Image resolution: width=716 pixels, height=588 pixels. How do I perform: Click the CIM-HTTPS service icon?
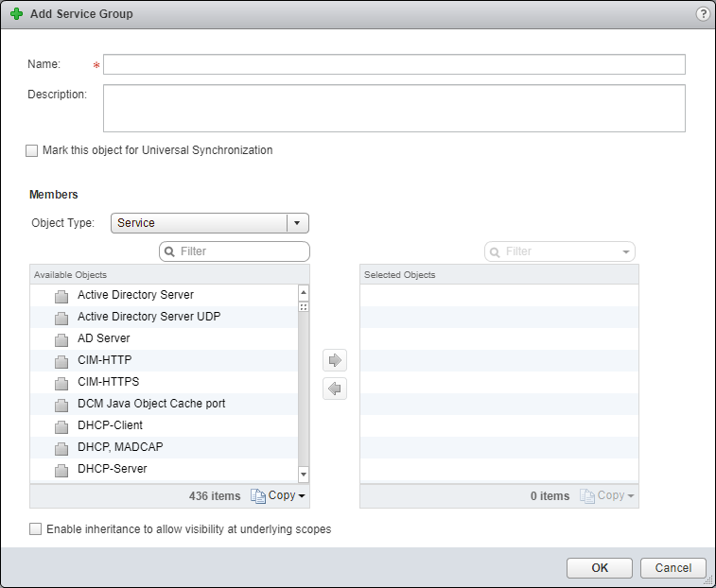[61, 383]
